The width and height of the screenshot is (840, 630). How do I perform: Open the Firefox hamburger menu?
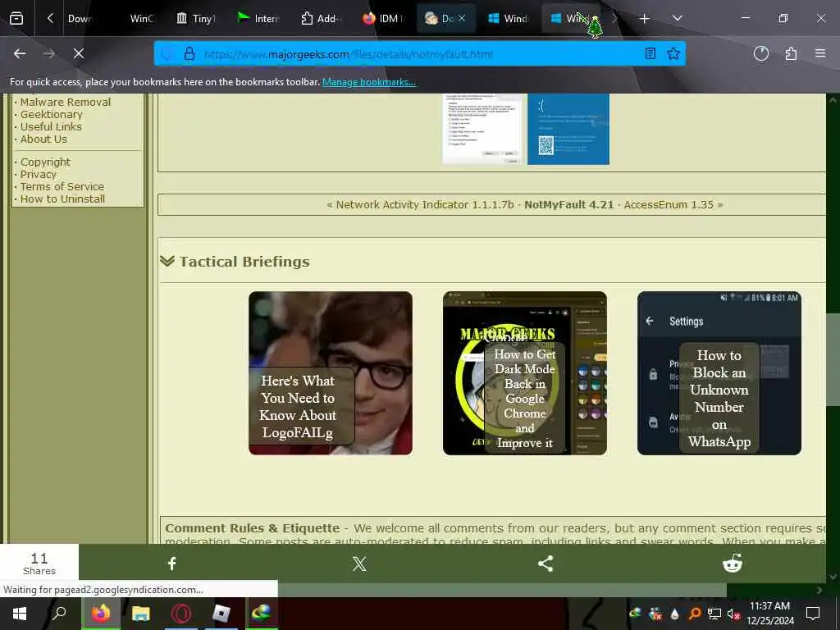click(x=820, y=53)
